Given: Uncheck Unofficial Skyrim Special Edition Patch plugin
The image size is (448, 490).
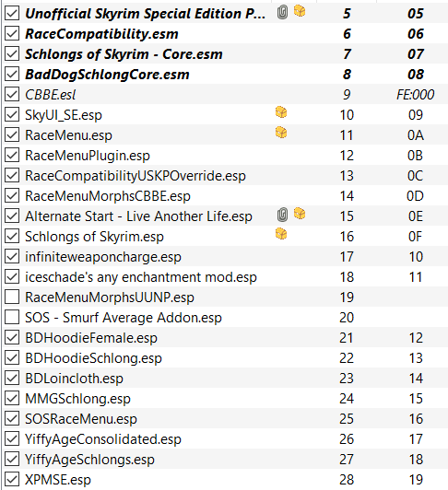Looking at the screenshot, I should pos(12,14).
